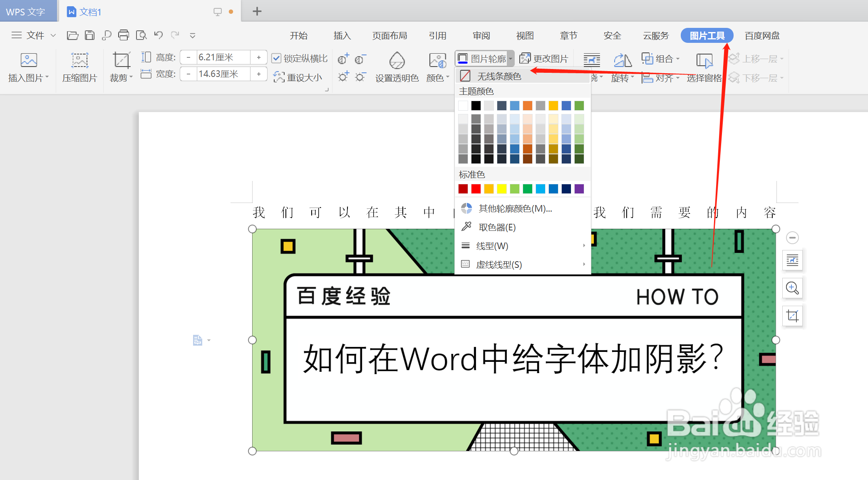The image size is (868, 480).
Task: Open the References (引用) tab
Action: 438,36
